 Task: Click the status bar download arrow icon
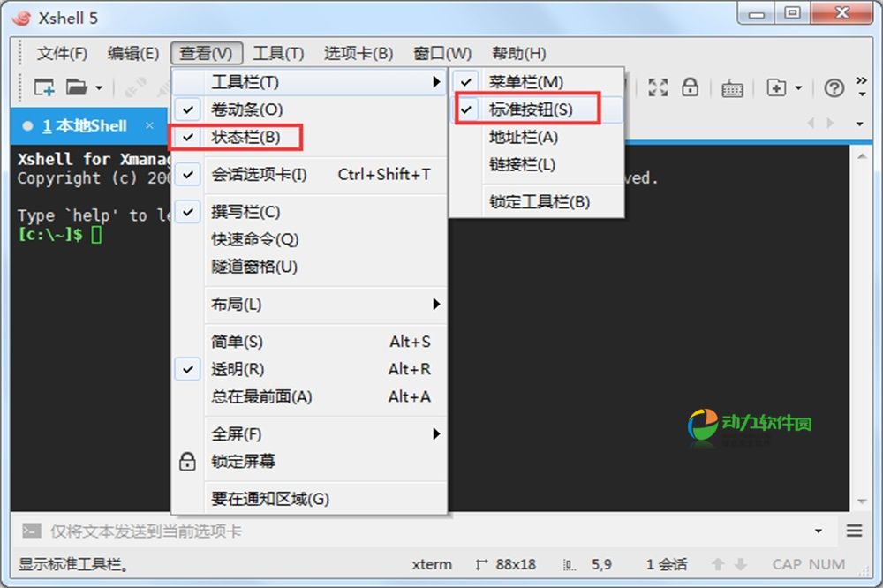click(741, 565)
